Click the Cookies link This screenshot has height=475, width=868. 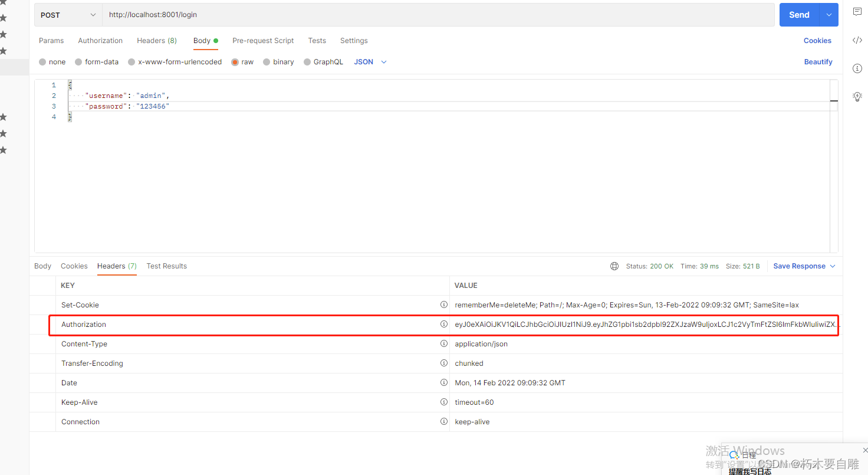coord(817,41)
